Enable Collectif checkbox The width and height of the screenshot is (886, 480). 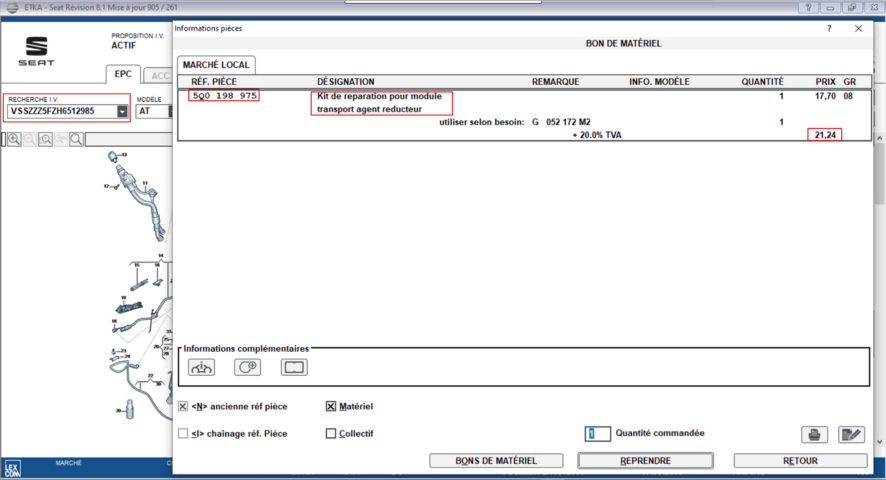[331, 433]
